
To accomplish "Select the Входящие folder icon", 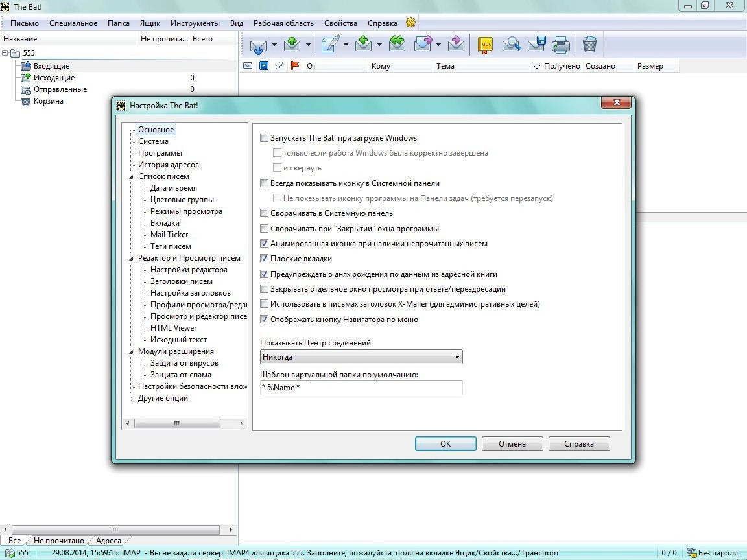I will [26, 65].
